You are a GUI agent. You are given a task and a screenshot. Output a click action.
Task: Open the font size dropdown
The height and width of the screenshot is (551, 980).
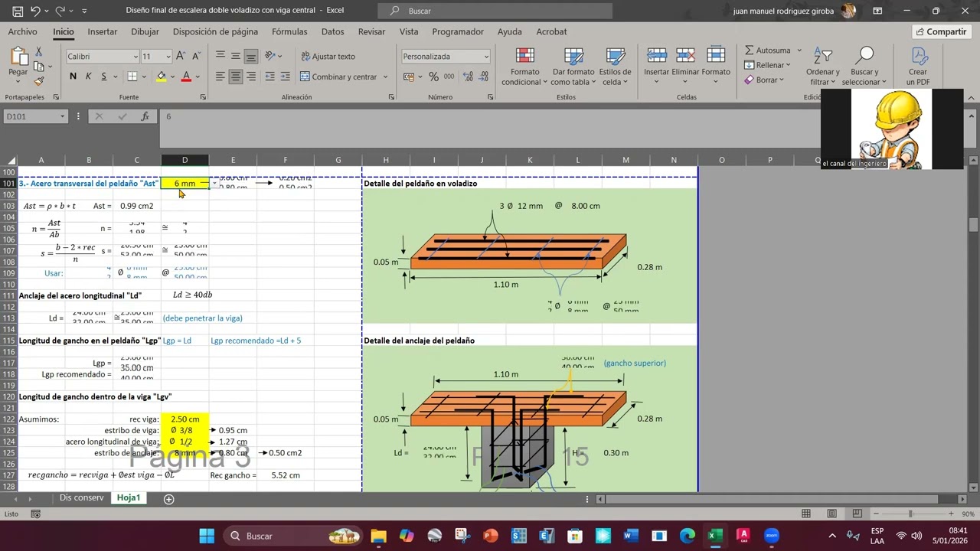click(168, 57)
